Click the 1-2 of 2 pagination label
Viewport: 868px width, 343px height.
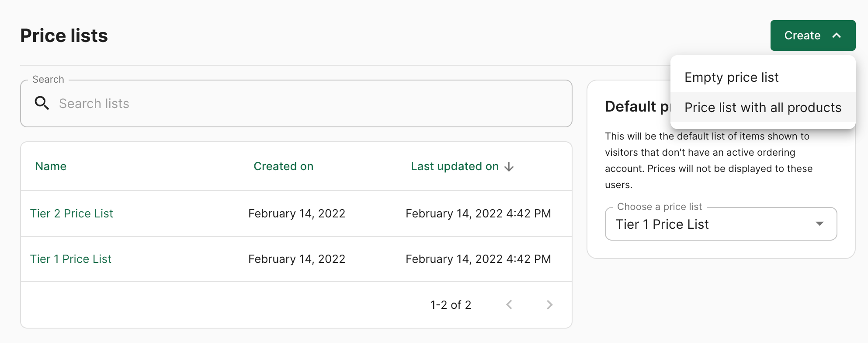(451, 305)
